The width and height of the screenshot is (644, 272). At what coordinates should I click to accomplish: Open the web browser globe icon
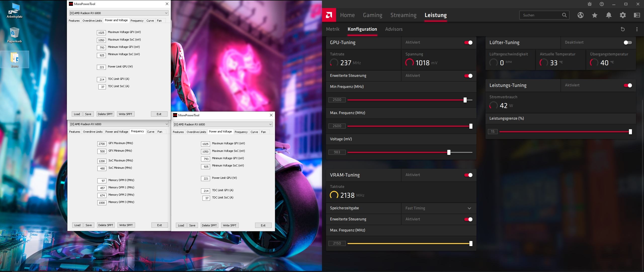click(581, 15)
